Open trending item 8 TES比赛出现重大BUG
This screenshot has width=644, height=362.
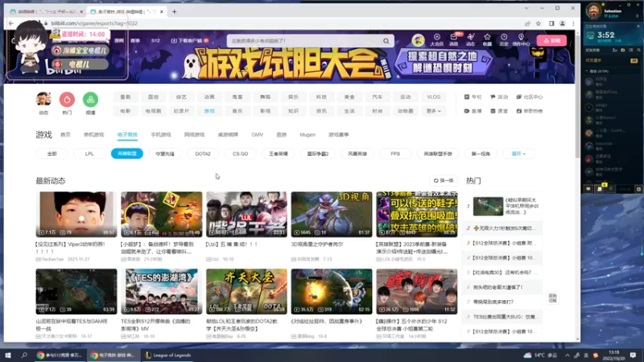point(505,317)
